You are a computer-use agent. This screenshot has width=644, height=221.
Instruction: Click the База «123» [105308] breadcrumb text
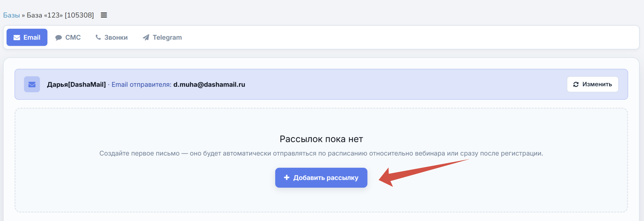(60, 15)
